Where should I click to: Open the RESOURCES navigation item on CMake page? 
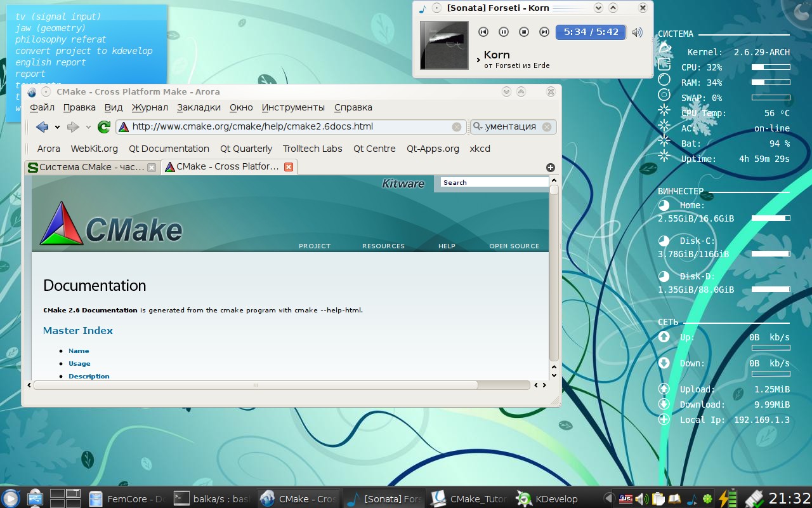pyautogui.click(x=383, y=246)
